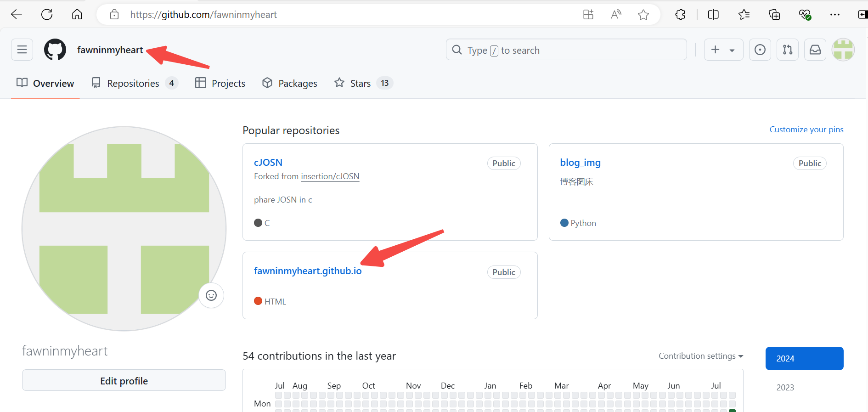Set status via the smiley icon on avatar
This screenshot has width=868, height=412.
pos(211,295)
